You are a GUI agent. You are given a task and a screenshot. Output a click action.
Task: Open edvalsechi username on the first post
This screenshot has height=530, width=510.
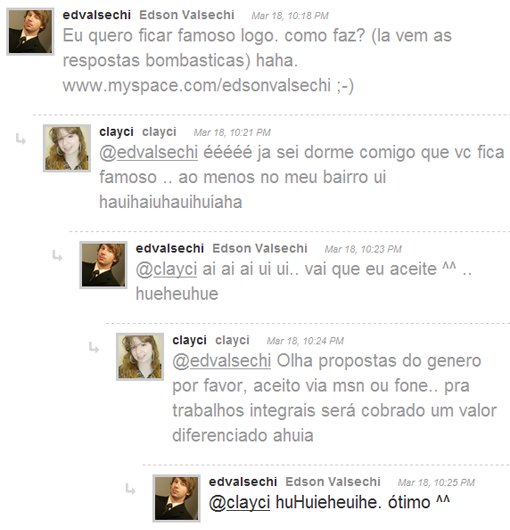click(97, 15)
